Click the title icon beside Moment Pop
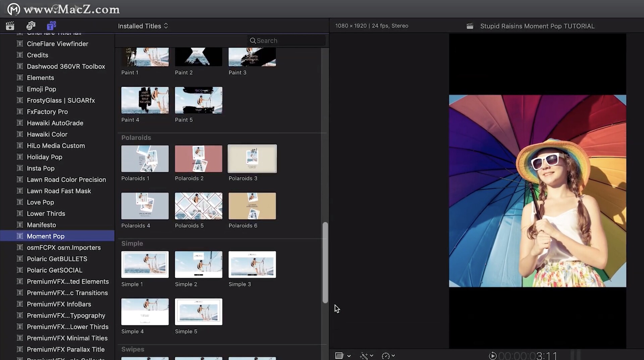The height and width of the screenshot is (360, 644). coord(20,236)
